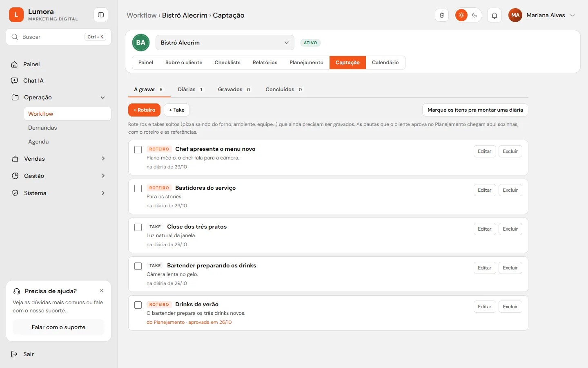Open Demandas in the sidebar
This screenshot has width=588, height=368.
67,128
